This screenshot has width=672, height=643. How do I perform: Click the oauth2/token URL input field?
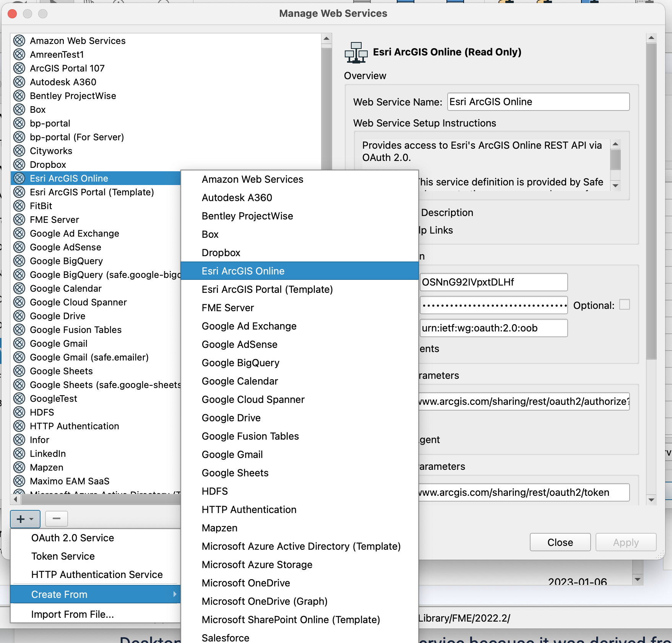[524, 492]
